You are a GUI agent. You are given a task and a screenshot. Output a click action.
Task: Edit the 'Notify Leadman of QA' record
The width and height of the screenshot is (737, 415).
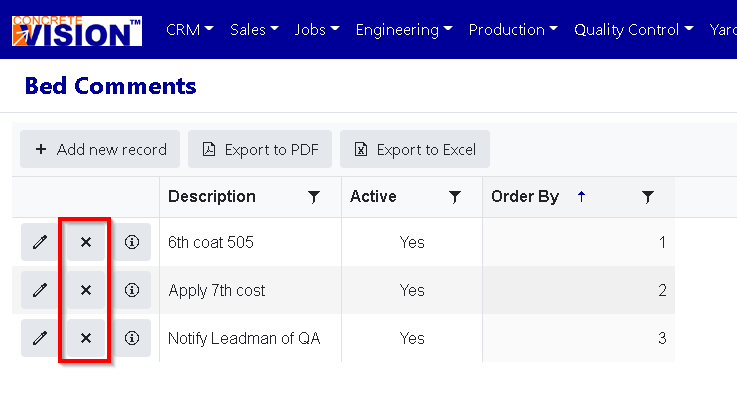39,338
